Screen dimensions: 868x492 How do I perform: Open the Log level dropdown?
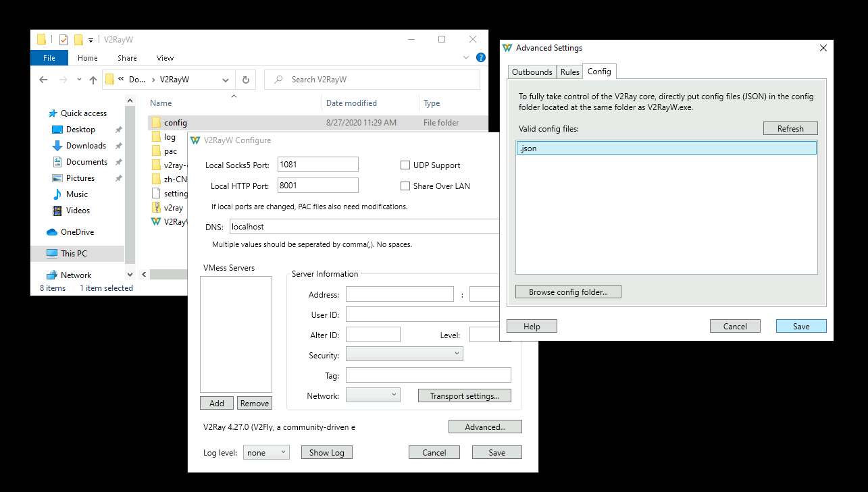click(x=266, y=453)
